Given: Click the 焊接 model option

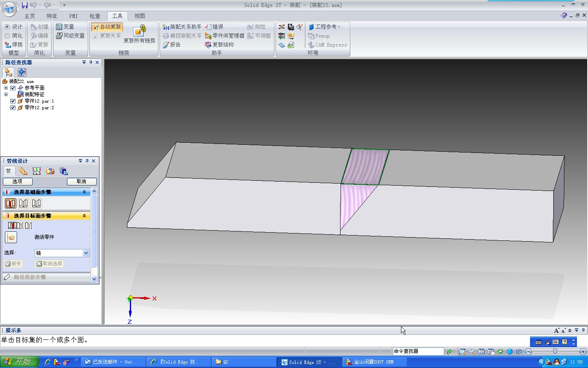Looking at the screenshot, I should click(13, 45).
